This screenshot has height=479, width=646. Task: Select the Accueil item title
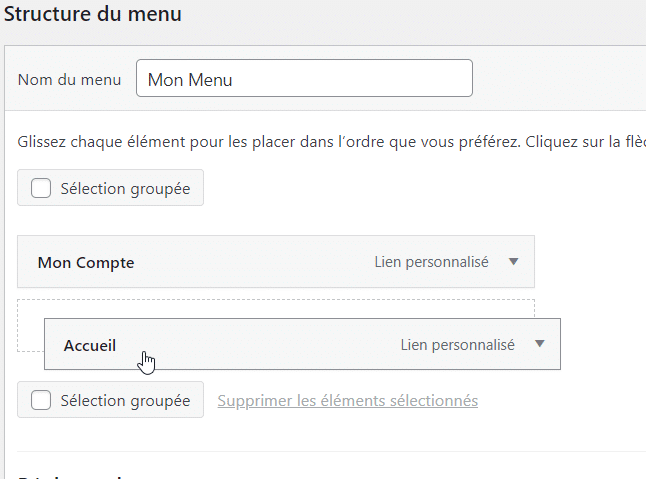[90, 345]
